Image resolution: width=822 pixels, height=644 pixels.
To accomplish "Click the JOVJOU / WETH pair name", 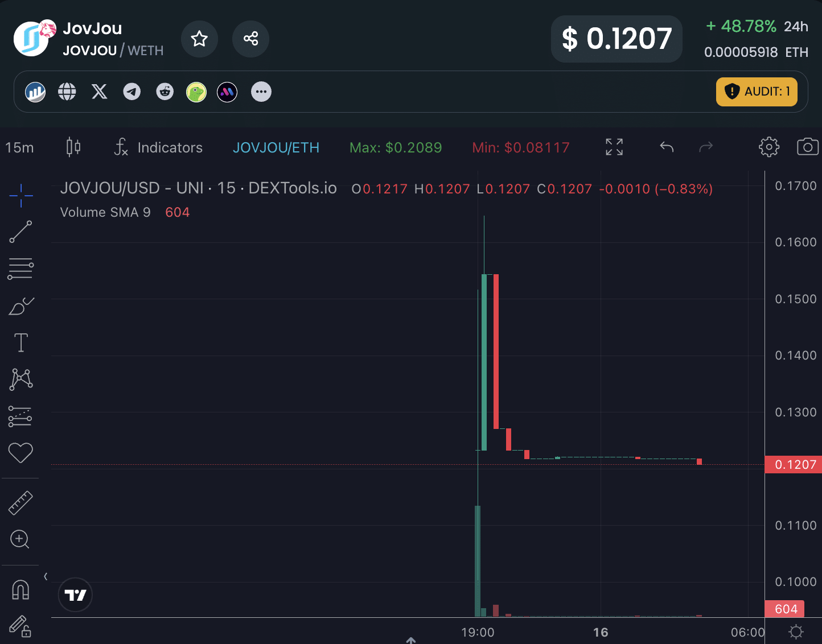I will [113, 51].
